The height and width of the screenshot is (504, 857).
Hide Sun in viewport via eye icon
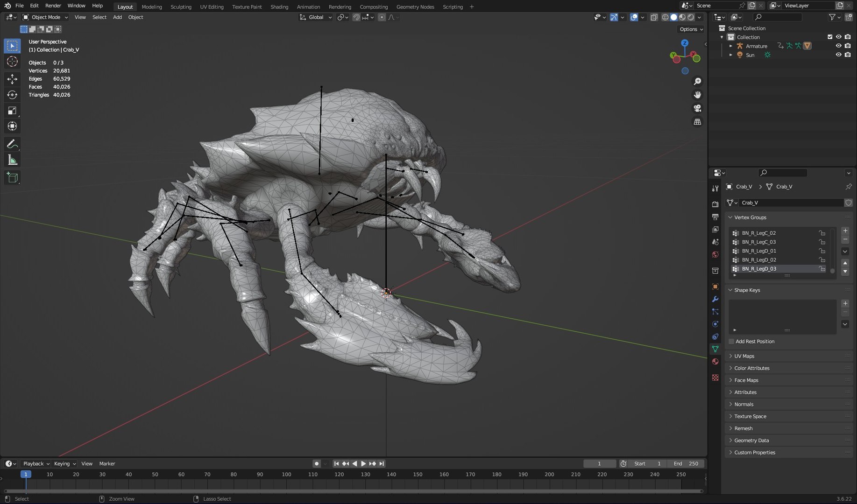(838, 55)
